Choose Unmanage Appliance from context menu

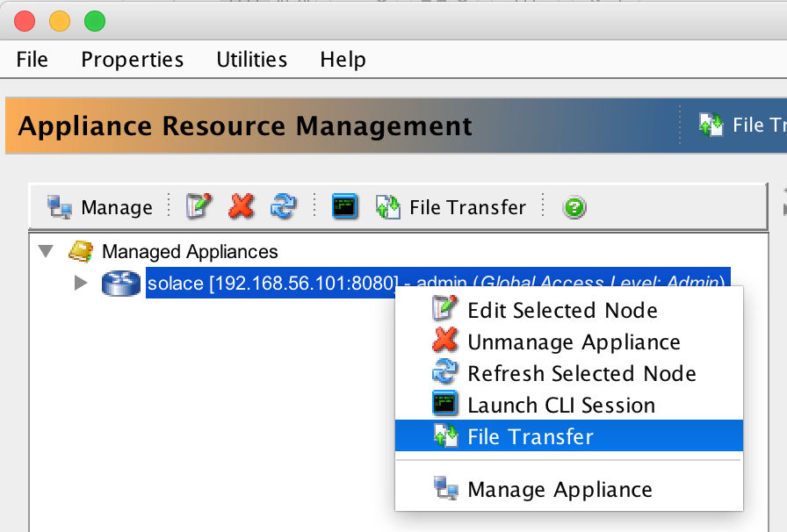569,341
